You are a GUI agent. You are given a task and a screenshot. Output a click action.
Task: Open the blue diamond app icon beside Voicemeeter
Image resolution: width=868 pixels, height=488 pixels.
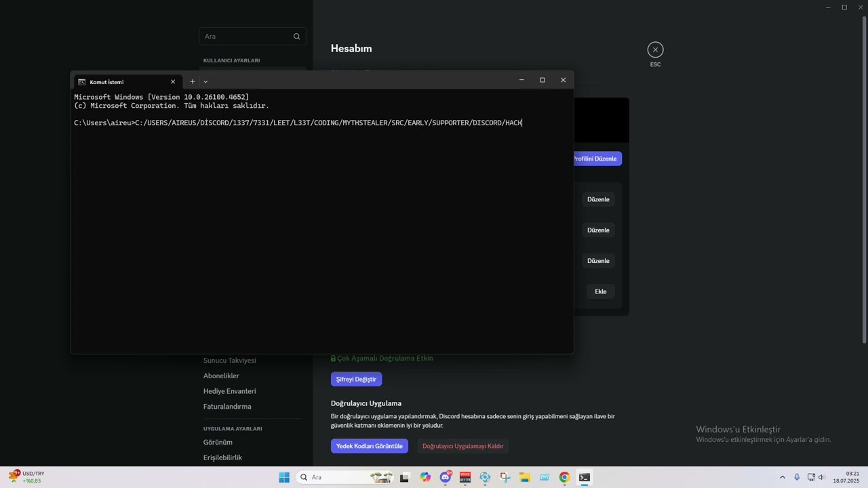[x=485, y=477]
